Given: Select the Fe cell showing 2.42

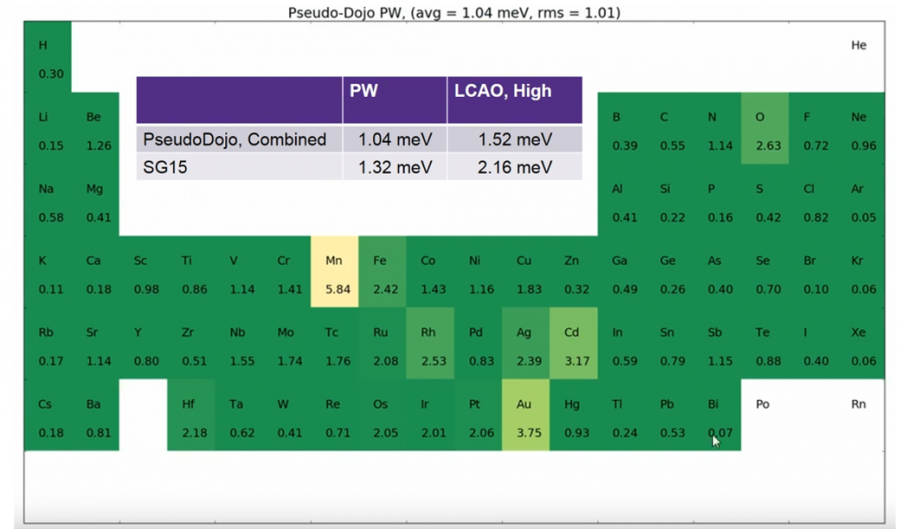Looking at the screenshot, I should pyautogui.click(x=382, y=271).
